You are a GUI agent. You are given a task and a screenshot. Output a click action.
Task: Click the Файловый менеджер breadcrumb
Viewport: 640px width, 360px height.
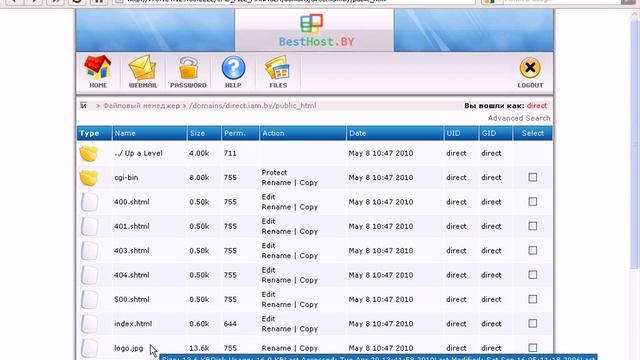141,106
